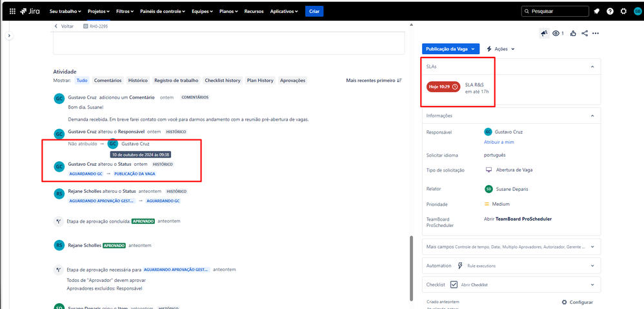The image size is (644, 309).
Task: Select the Histórico activity filter
Action: tap(137, 81)
